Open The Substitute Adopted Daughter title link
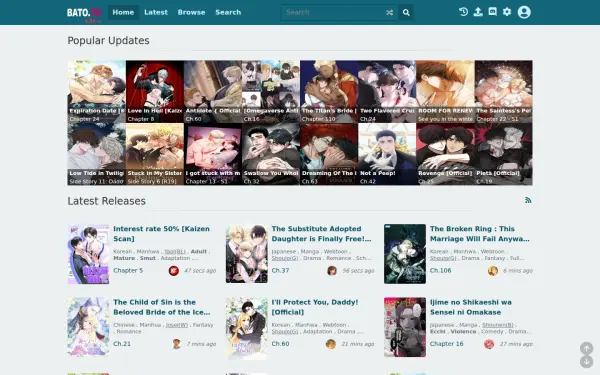The height and width of the screenshot is (375, 600). (321, 233)
